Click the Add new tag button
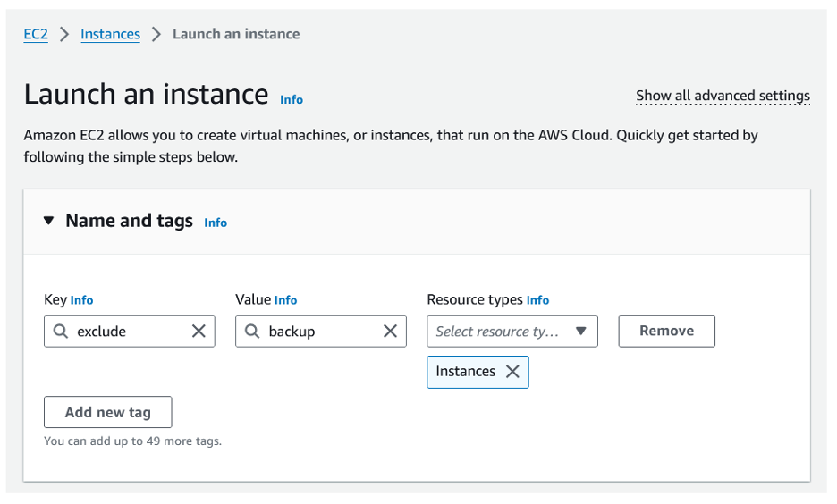The height and width of the screenshot is (504, 837). click(x=108, y=412)
